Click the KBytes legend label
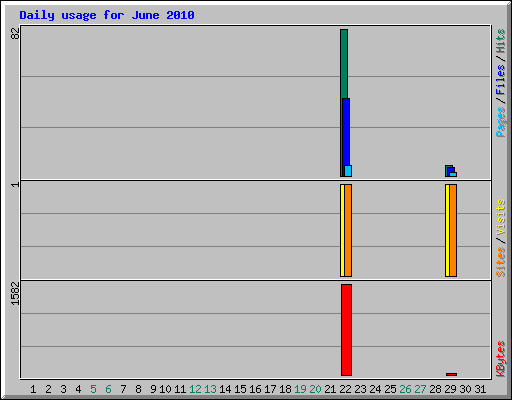 pos(500,359)
